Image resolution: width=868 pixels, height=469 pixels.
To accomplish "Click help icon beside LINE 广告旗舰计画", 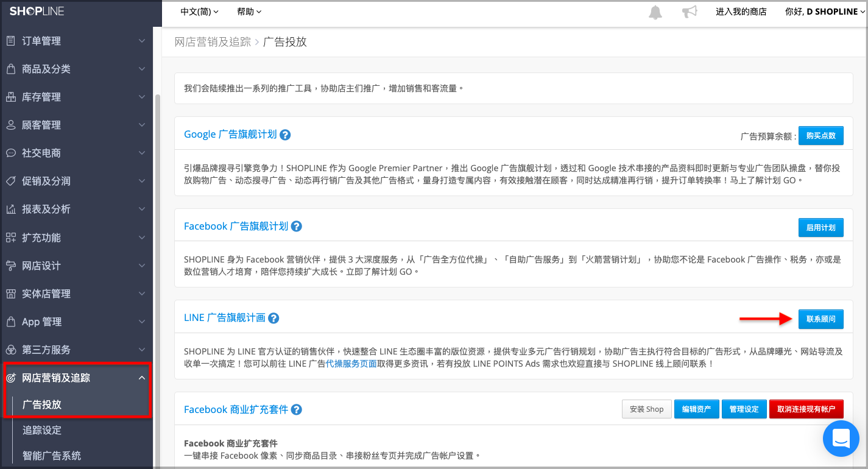I will tap(273, 319).
